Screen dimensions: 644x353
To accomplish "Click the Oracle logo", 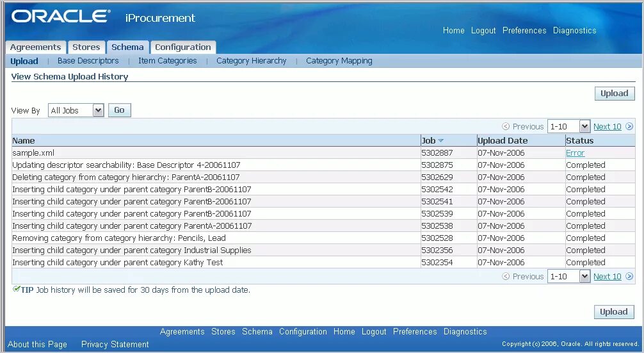I will 61,17.
